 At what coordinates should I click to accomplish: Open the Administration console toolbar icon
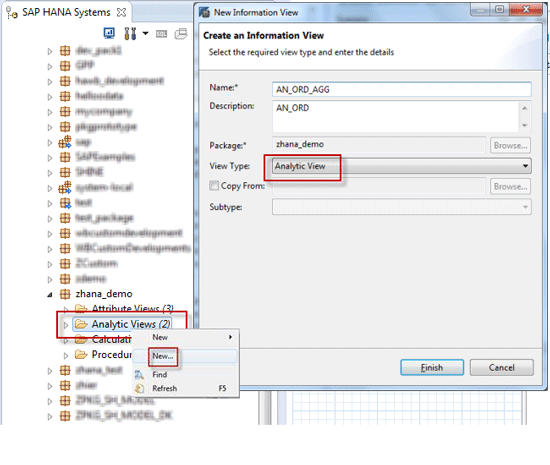coord(109,33)
